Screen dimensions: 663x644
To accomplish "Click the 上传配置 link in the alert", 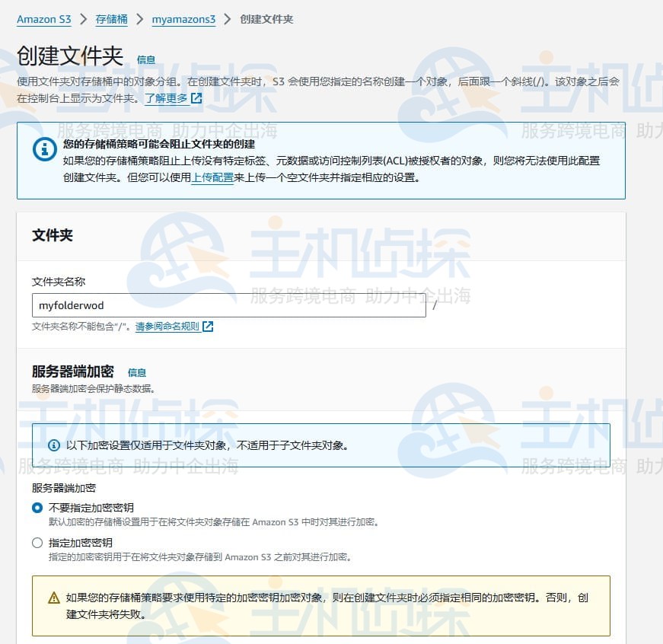I will pos(213,176).
